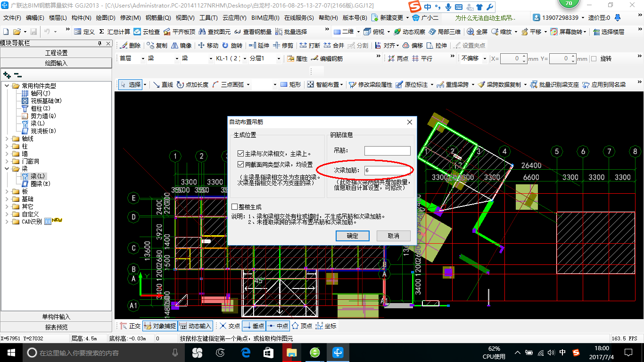This screenshot has height=362, width=644.
Task: Select the 直线 line drawing tool
Action: (x=163, y=84)
